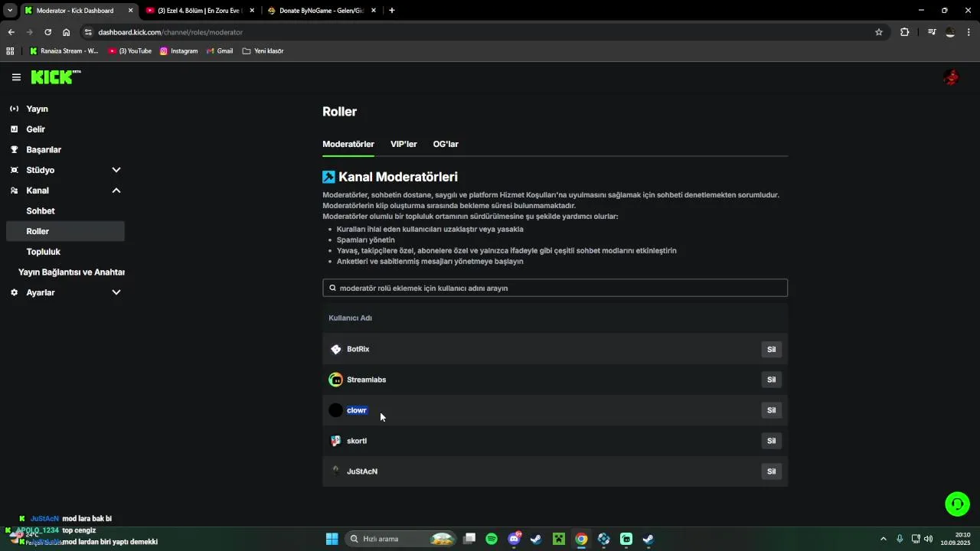Open the apps grid in bookmarks bar
This screenshot has width=980, height=551.
click(x=10, y=51)
